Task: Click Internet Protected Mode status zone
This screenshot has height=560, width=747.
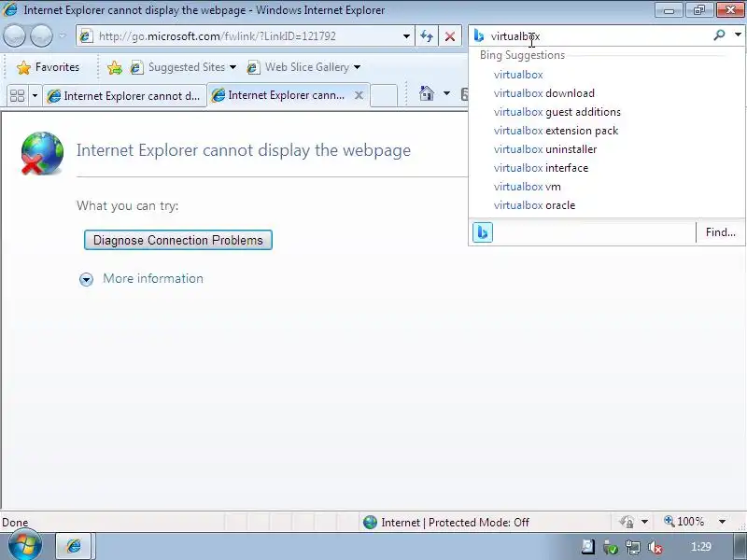Action: click(x=446, y=523)
